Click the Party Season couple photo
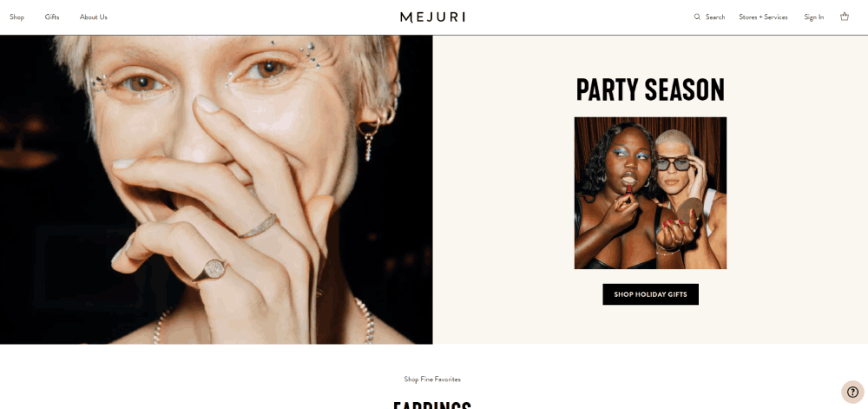The width and height of the screenshot is (868, 409). pyautogui.click(x=650, y=193)
